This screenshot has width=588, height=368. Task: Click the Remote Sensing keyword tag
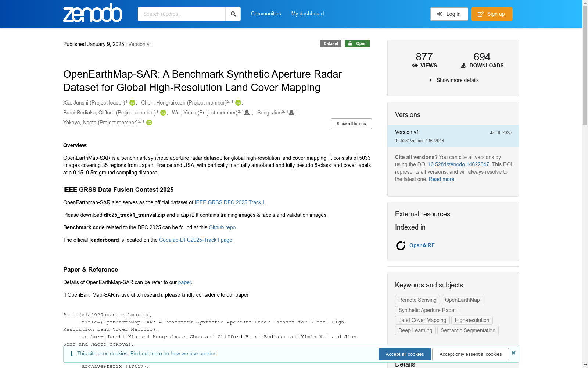pyautogui.click(x=417, y=300)
